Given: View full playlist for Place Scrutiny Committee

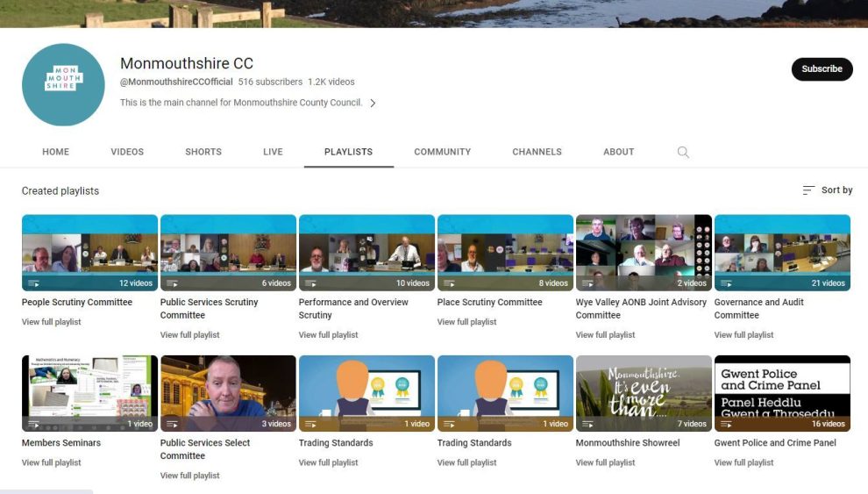Looking at the screenshot, I should (466, 322).
